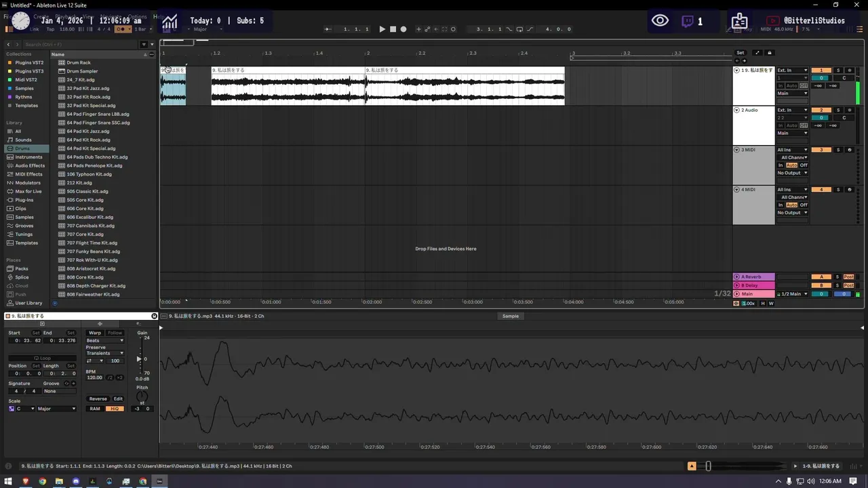Select Drum Rack in browser list
The image size is (868, 488).
pyautogui.click(x=79, y=62)
